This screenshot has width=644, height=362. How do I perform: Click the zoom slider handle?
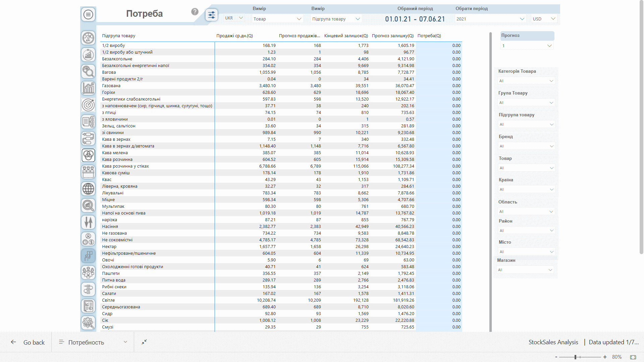click(x=575, y=357)
